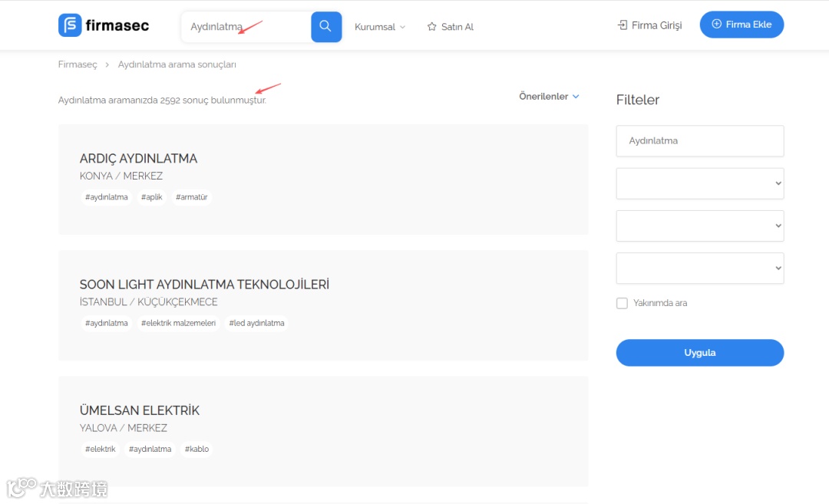Click the 2592 sonuç bulunmuştur result count
The width and height of the screenshot is (829, 504).
click(x=213, y=100)
